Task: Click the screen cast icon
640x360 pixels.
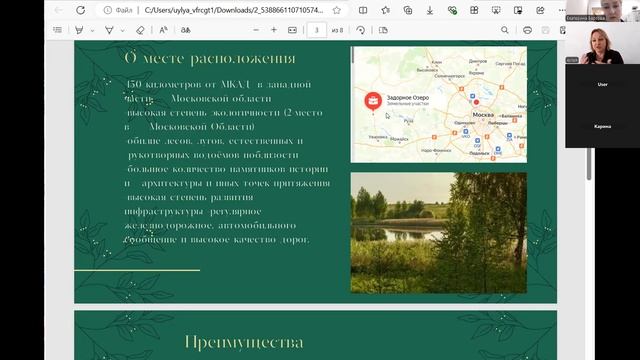Action: tap(496, 10)
